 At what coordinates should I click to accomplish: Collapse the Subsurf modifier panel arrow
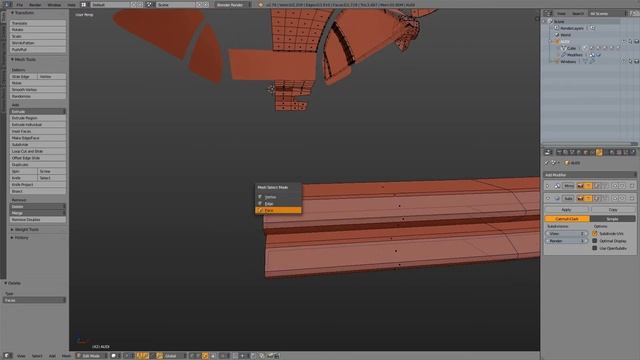click(x=548, y=198)
